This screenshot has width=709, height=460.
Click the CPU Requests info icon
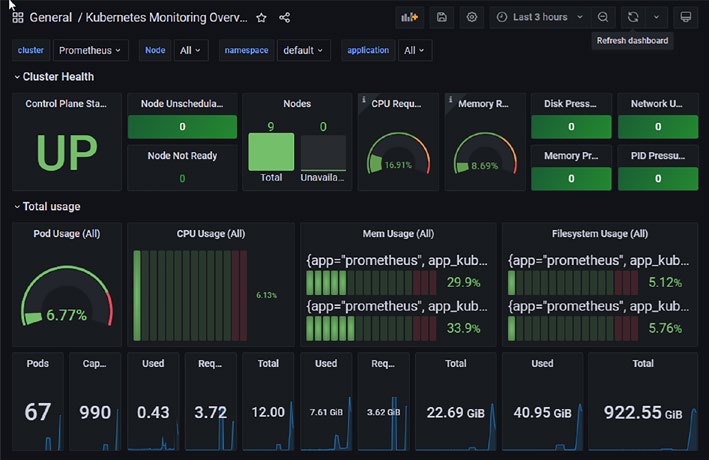coord(364,99)
